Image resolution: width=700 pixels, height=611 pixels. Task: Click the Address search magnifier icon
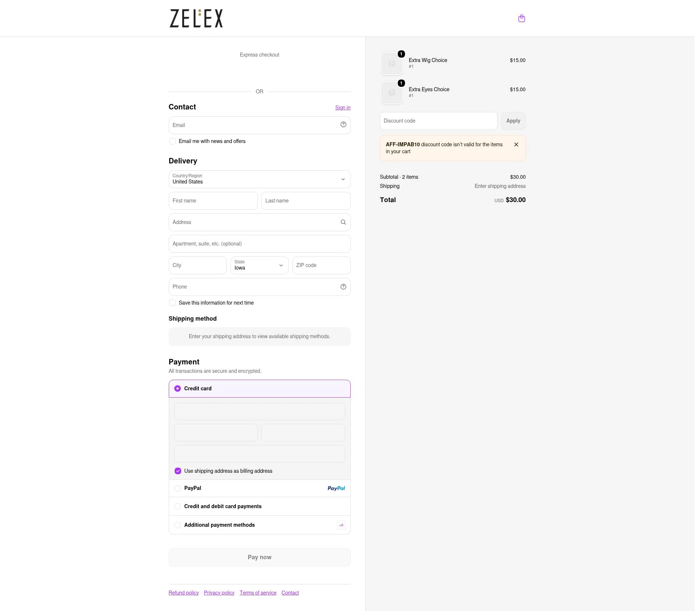tap(343, 222)
